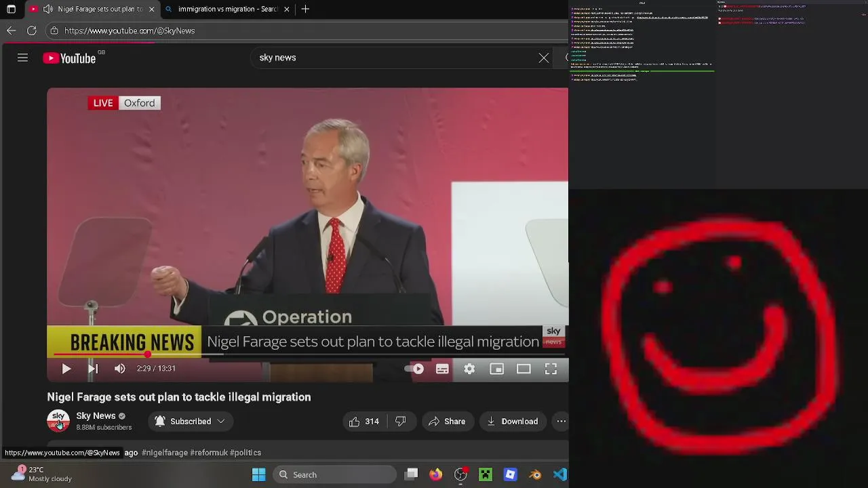This screenshot has height=488, width=868.
Task: Skip to the next video
Action: click(93, 369)
